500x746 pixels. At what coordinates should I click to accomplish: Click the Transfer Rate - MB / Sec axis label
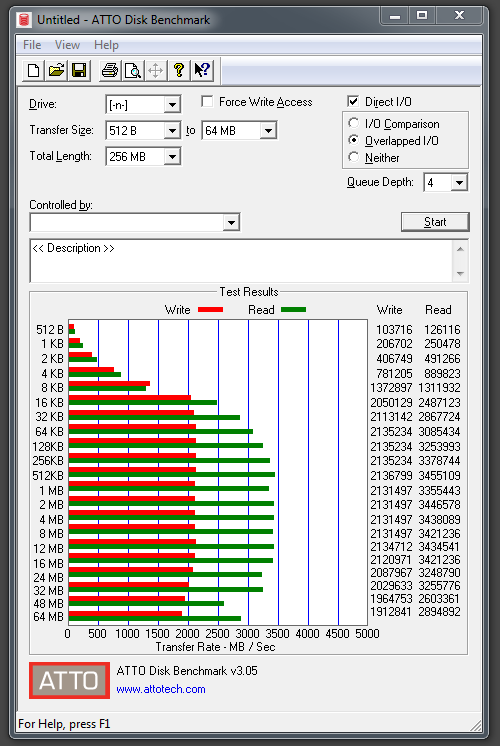[216, 647]
